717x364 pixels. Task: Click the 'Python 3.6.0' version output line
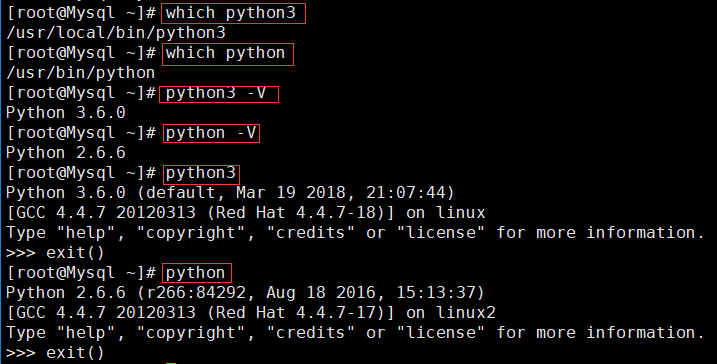(65, 113)
